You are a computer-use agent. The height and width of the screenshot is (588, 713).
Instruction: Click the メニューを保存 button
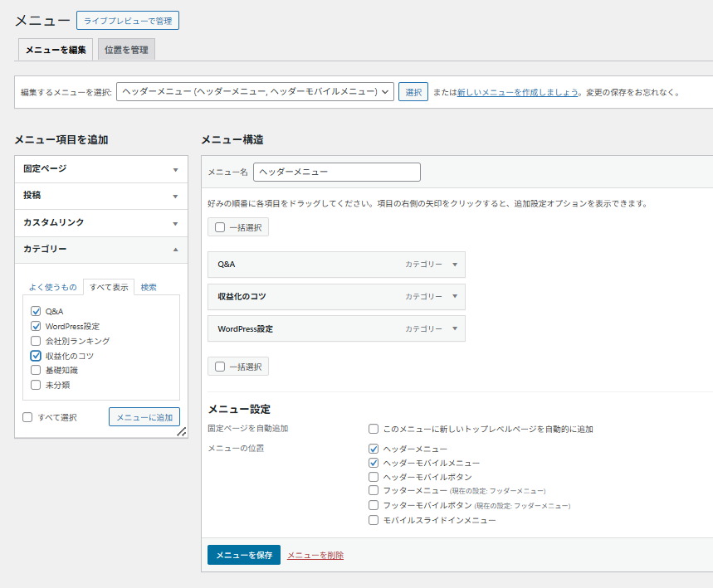coord(244,555)
